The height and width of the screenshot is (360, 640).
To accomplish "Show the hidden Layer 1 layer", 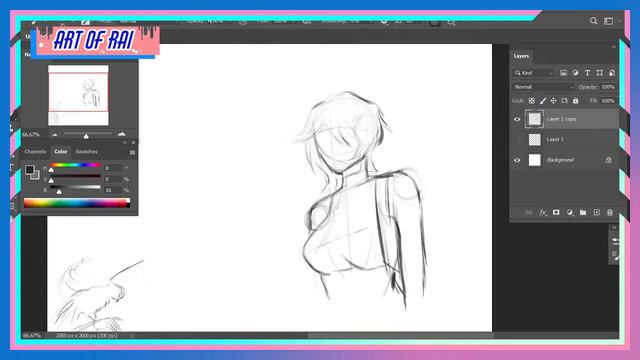I will click(x=517, y=140).
